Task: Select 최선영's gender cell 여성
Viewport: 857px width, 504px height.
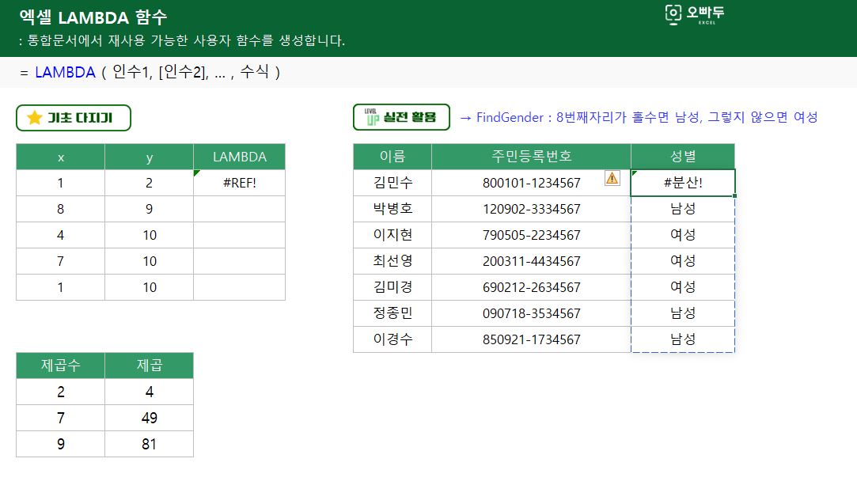Action: tap(683, 261)
